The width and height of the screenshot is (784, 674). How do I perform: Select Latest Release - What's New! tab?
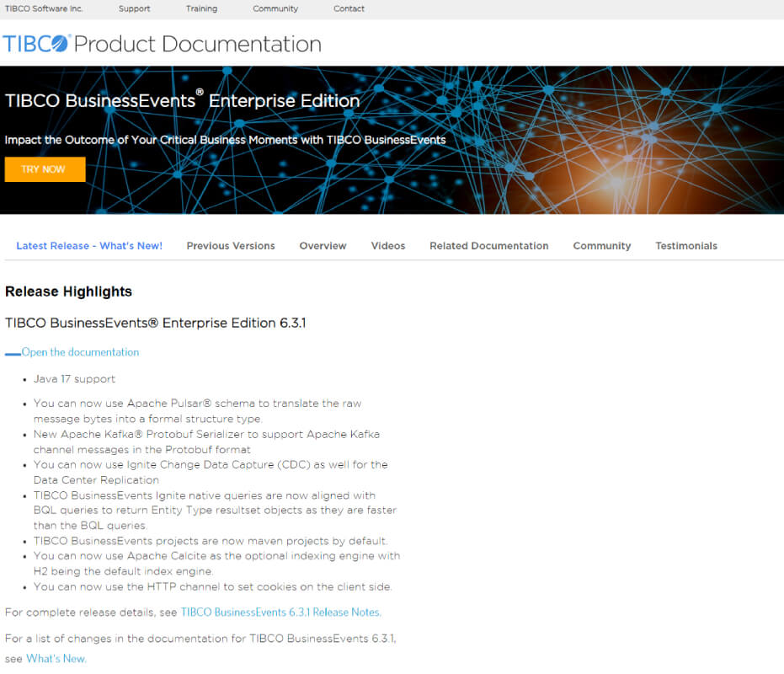point(89,246)
